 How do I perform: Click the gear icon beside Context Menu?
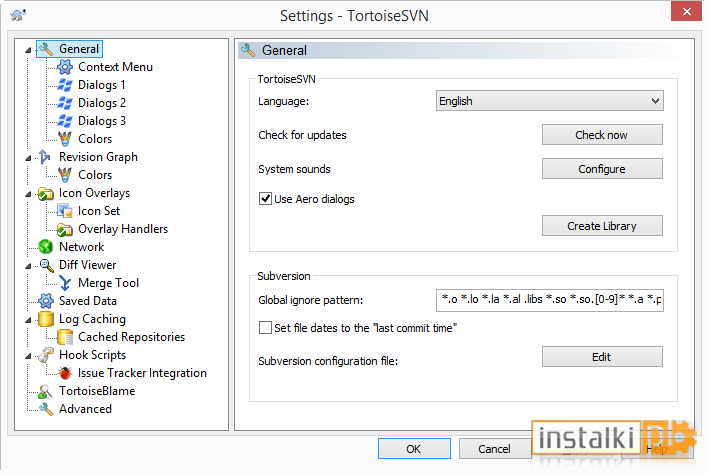pyautogui.click(x=65, y=67)
